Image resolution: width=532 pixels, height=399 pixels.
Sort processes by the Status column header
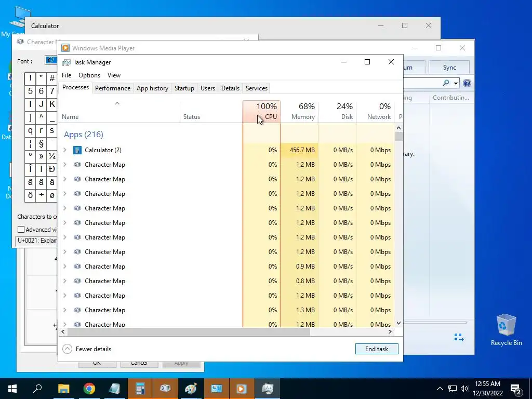[211, 112]
